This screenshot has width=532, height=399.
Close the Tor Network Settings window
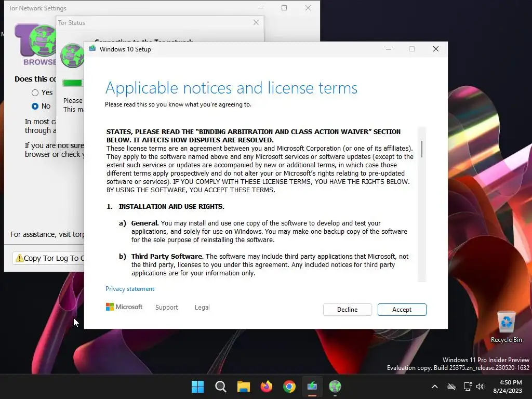[308, 8]
